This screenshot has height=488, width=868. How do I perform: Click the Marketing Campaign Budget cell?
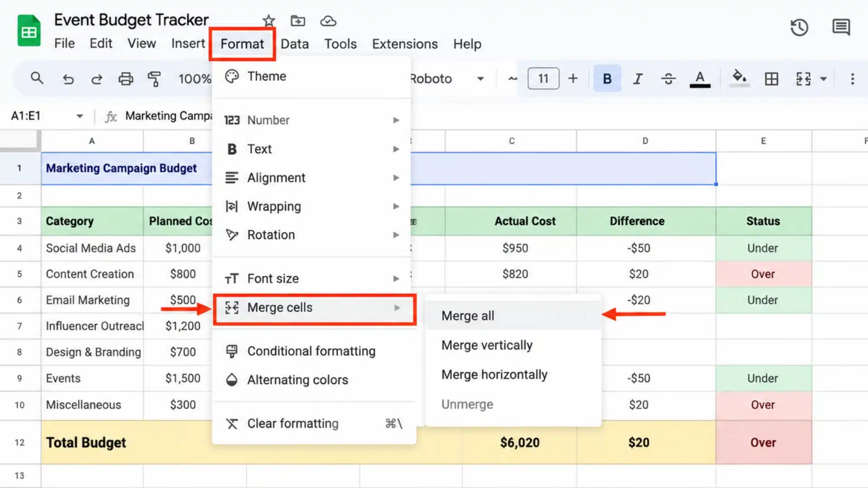pyautogui.click(x=127, y=168)
